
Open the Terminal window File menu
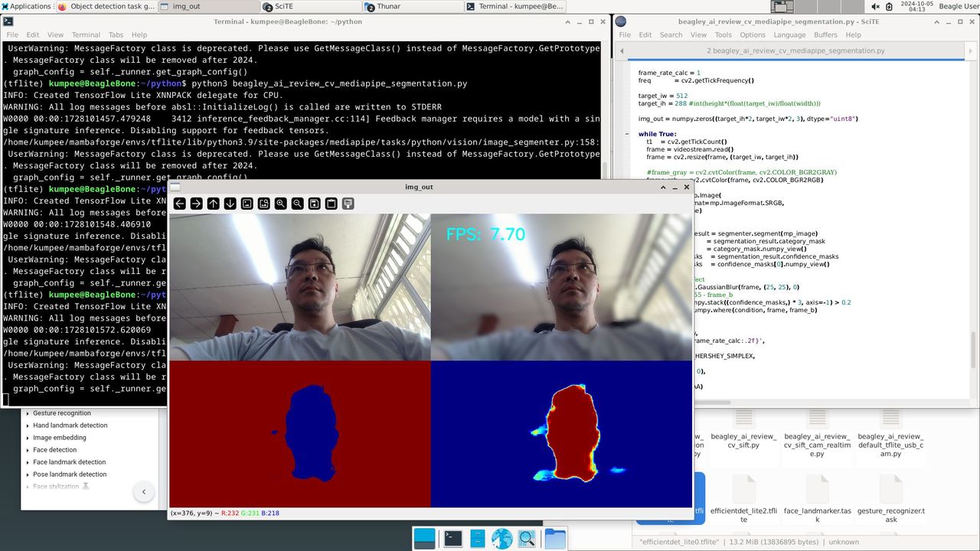[12, 34]
